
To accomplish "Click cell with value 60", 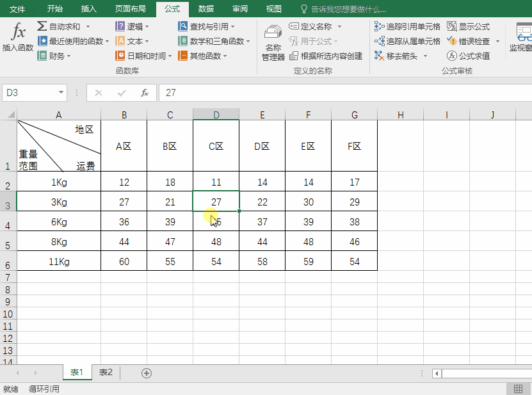I will click(124, 261).
